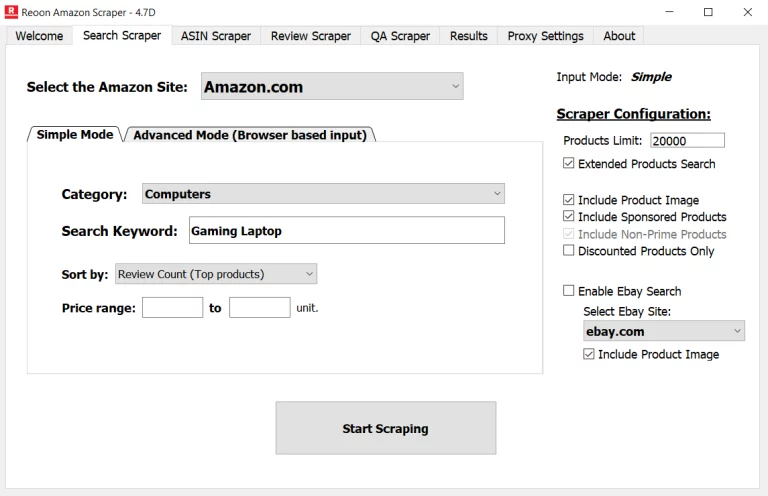Maximize the Reoon Amazon Scraper window
768x496 pixels.
[708, 12]
